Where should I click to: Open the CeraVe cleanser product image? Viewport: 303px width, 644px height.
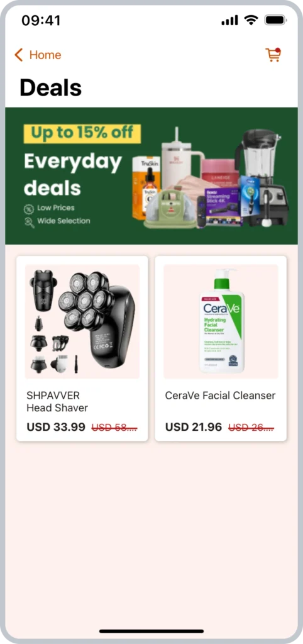coord(221,321)
